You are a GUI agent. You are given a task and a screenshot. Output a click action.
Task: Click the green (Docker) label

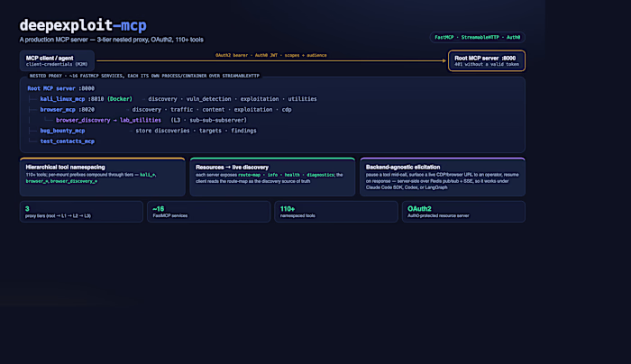pyautogui.click(x=120, y=99)
